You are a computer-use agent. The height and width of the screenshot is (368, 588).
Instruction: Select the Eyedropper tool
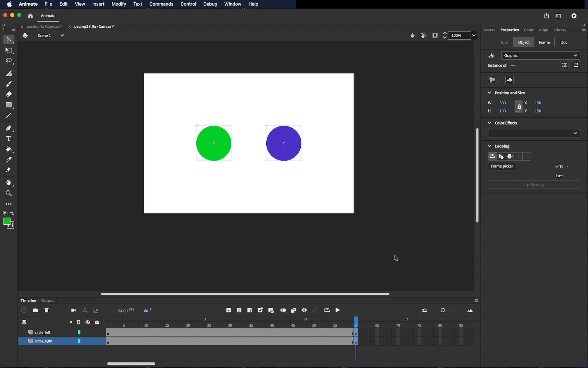pos(9,160)
